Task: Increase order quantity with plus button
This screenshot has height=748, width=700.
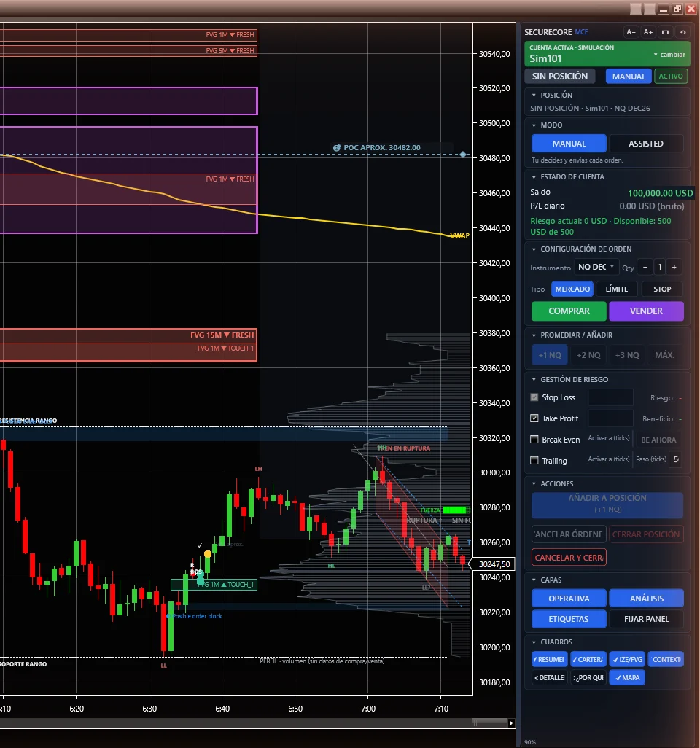Action: (674, 267)
